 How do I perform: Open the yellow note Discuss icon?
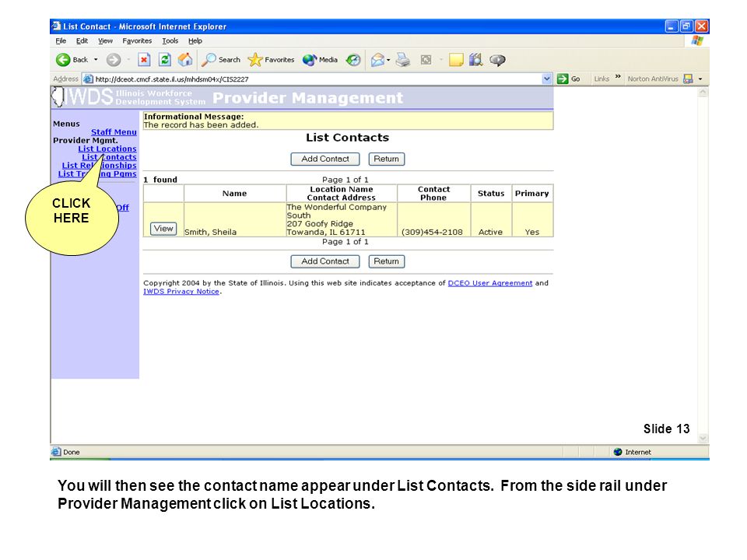coord(456,60)
